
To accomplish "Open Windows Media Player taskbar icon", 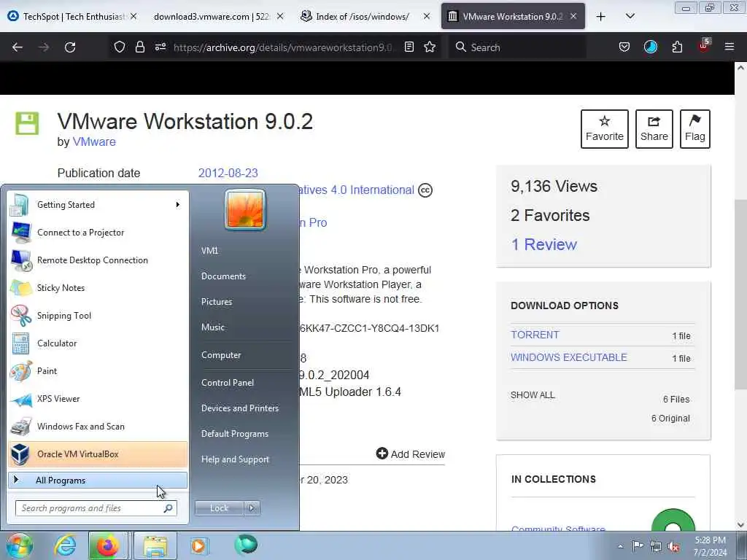I will [198, 545].
